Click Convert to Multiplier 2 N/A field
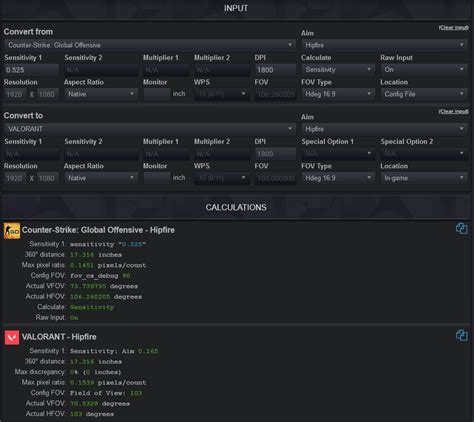This screenshot has width=474, height=422. [222, 154]
